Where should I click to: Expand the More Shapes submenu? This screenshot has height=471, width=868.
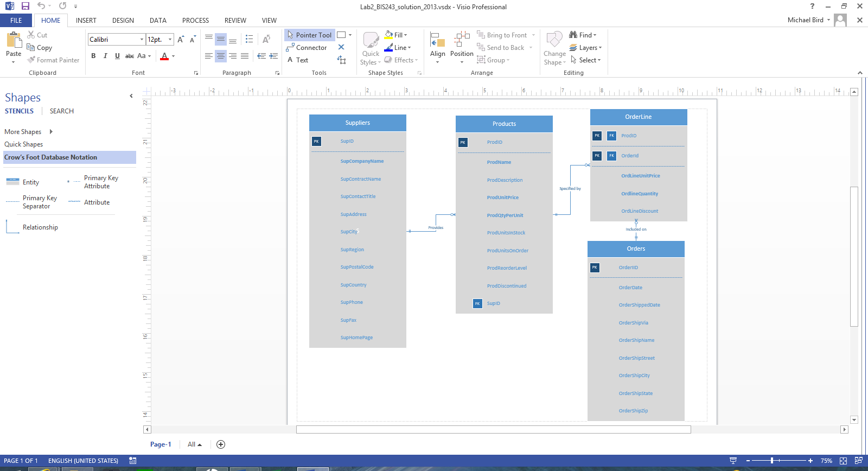click(51, 132)
